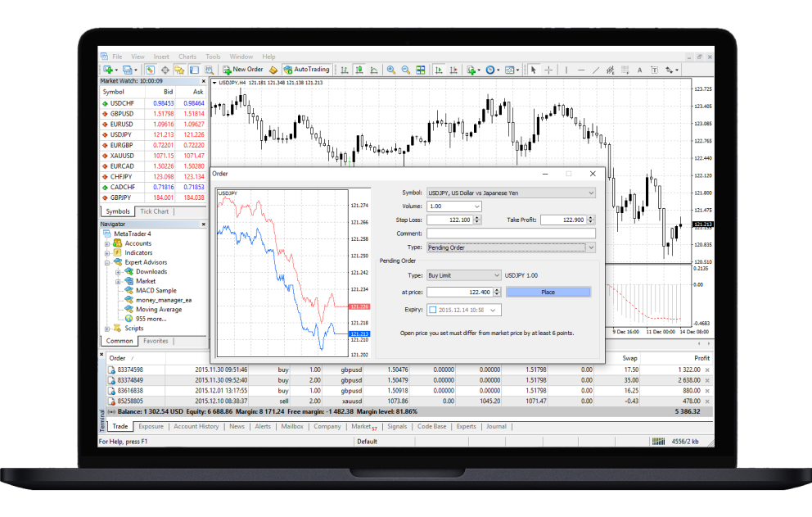Decrease Stop Loss with the down arrow
Image resolution: width=812 pixels, height=517 pixels.
coord(476,221)
